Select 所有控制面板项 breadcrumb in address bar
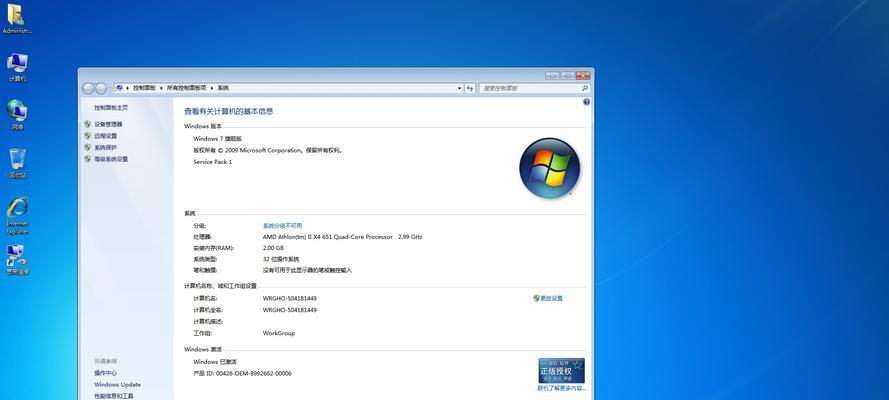Screen dimensions: 889x400 coord(187,88)
